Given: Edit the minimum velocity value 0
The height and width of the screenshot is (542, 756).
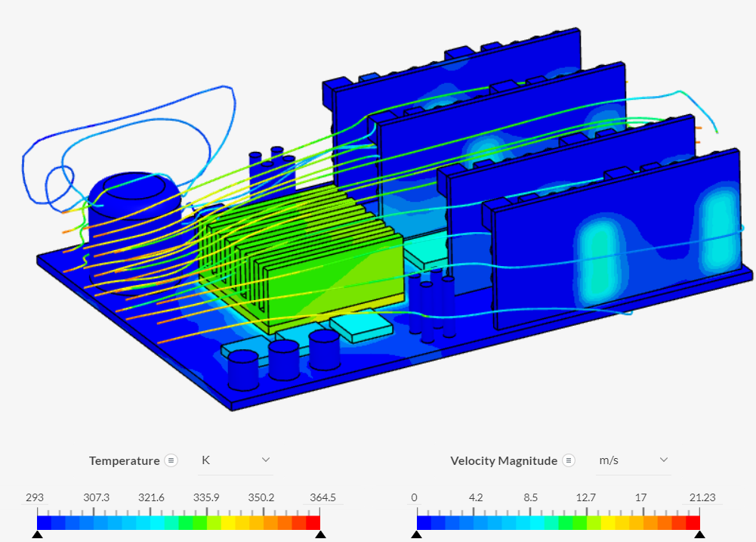Looking at the screenshot, I should (414, 497).
